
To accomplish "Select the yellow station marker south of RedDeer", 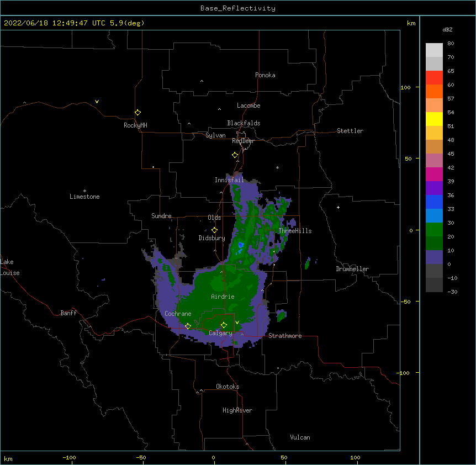I will 235,155.
